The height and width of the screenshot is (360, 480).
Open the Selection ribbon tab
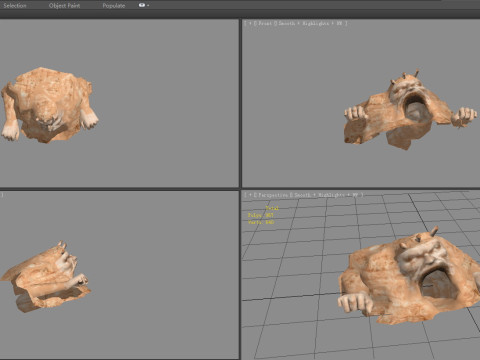point(15,6)
